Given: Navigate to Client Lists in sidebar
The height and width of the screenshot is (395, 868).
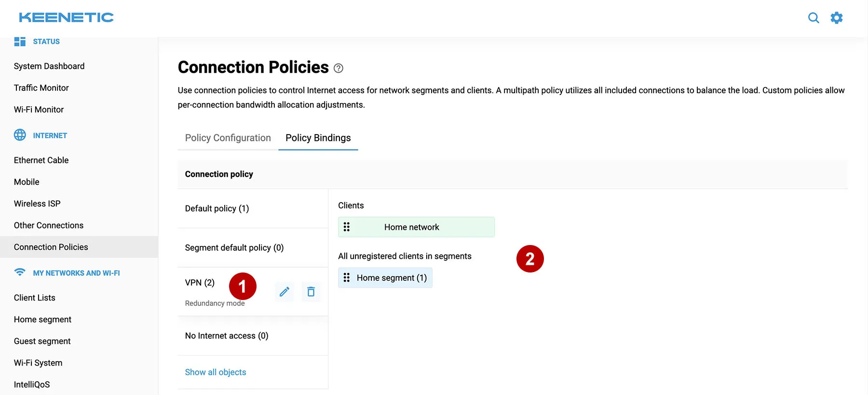Looking at the screenshot, I should 35,298.
